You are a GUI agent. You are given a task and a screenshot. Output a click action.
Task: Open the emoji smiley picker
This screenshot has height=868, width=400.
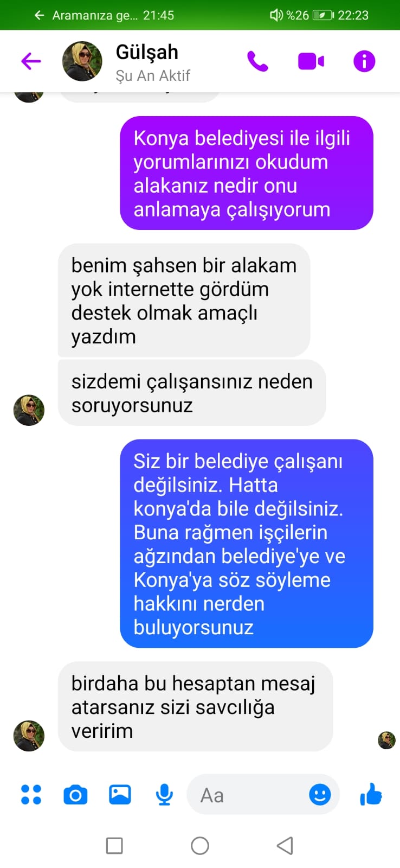320,795
